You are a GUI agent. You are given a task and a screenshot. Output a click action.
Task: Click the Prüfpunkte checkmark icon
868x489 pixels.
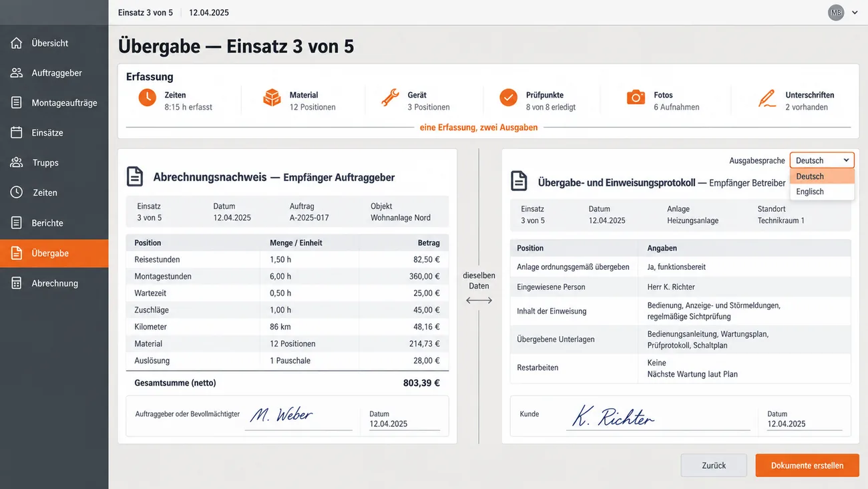coord(509,98)
